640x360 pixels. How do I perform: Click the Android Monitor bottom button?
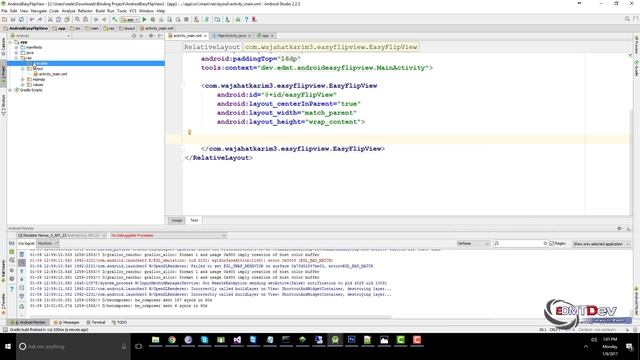pyautogui.click(x=28, y=322)
